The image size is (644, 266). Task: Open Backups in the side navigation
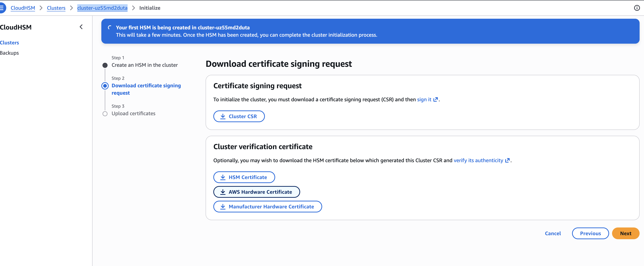(10, 53)
